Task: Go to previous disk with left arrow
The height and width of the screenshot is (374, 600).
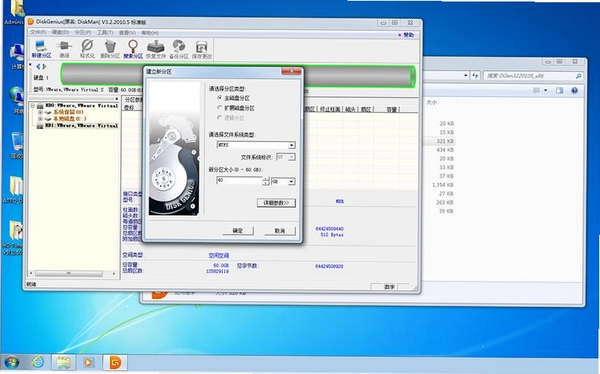Action: (x=38, y=67)
